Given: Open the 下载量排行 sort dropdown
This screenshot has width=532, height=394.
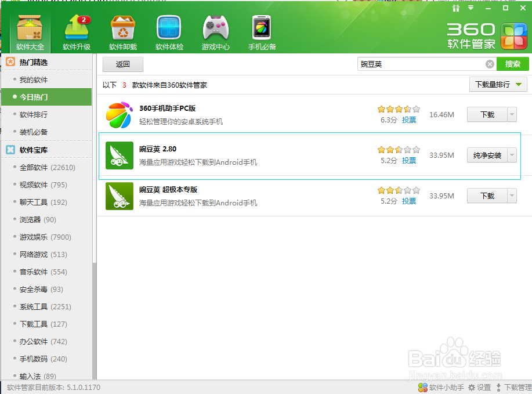Looking at the screenshot, I should tap(498, 85).
